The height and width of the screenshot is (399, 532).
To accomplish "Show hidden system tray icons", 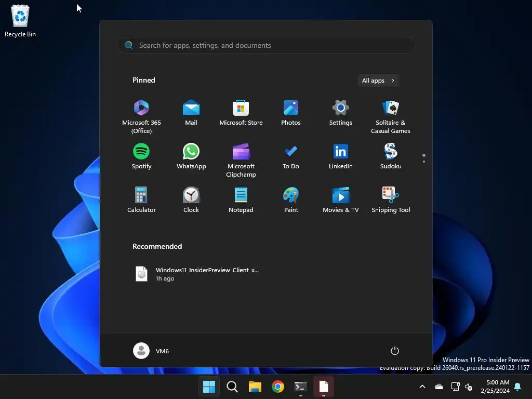I will [x=422, y=387].
